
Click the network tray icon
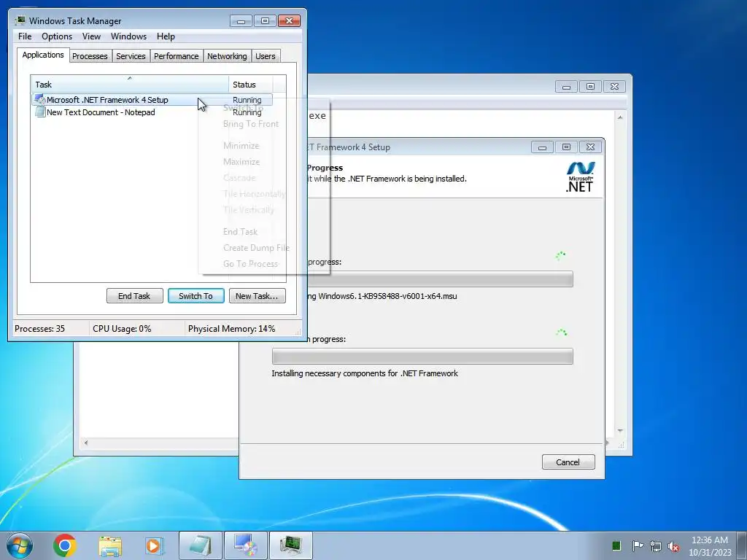656,545
